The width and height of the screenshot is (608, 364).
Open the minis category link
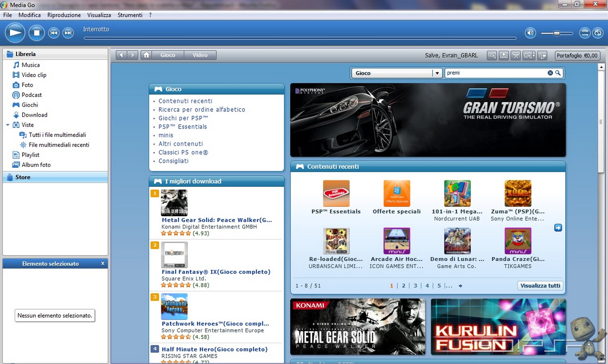(165, 135)
